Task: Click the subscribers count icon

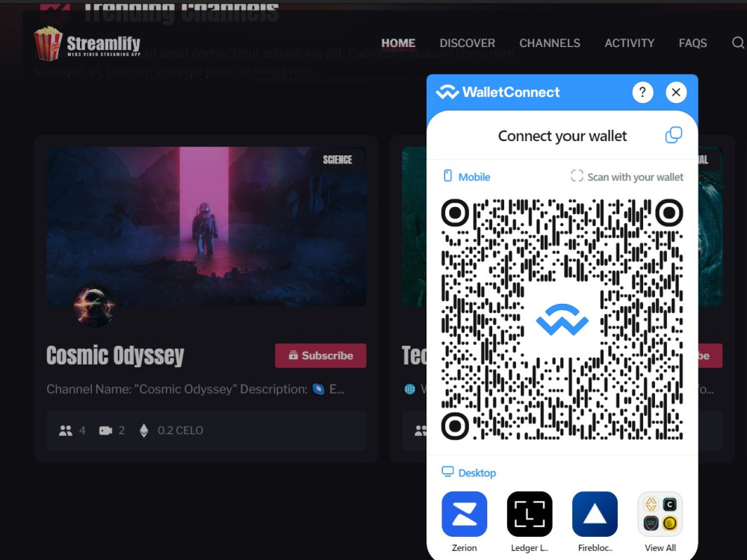Action: (x=66, y=431)
